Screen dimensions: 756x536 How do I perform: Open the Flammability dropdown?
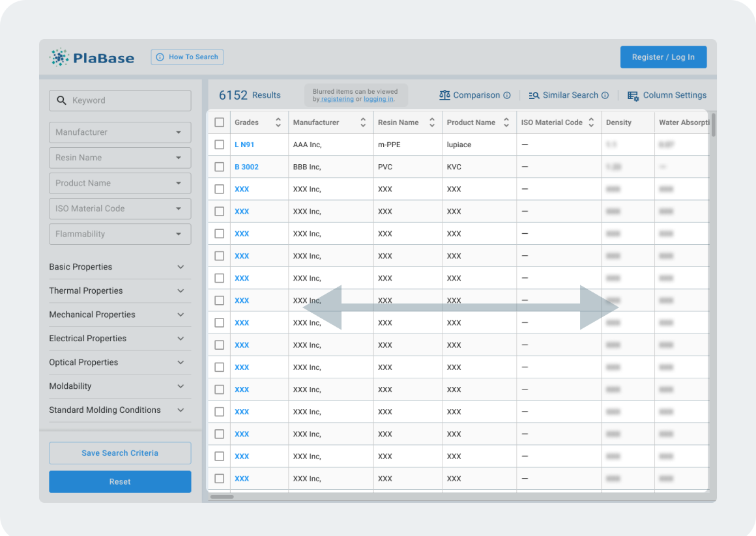(x=120, y=234)
